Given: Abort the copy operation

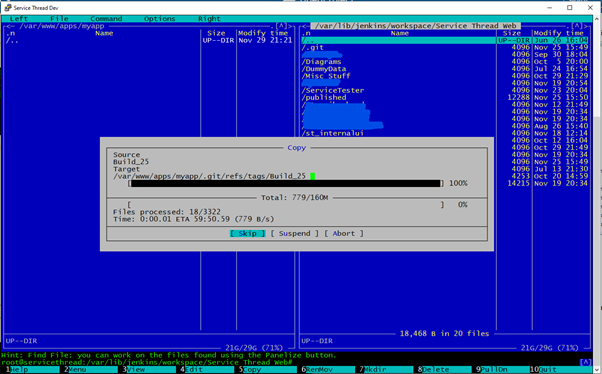Looking at the screenshot, I should (x=344, y=233).
